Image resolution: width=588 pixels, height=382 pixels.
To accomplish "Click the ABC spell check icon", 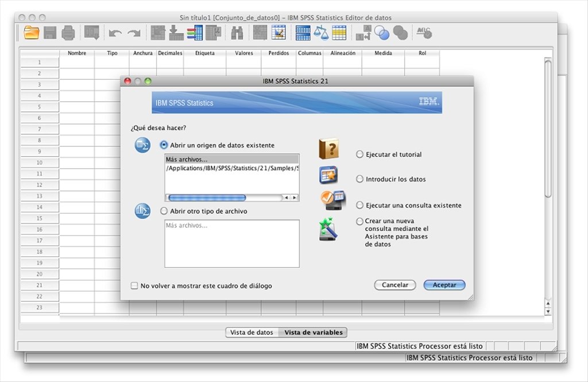I will (424, 33).
